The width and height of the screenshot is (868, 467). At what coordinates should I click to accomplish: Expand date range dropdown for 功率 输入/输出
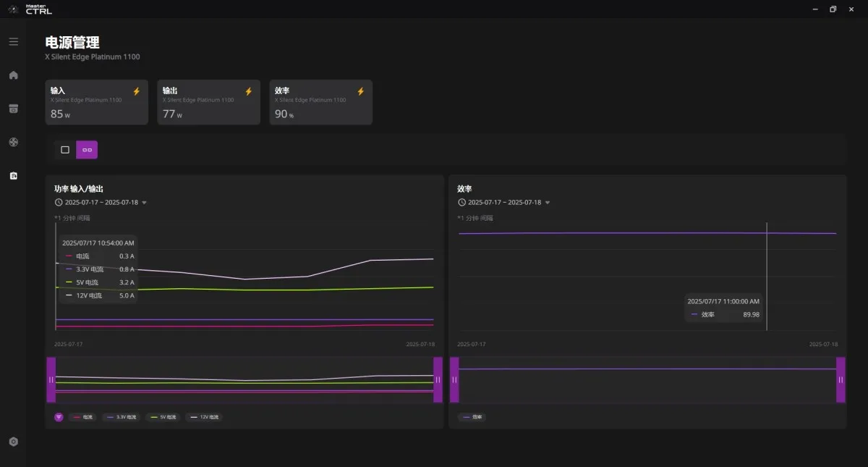tap(144, 203)
